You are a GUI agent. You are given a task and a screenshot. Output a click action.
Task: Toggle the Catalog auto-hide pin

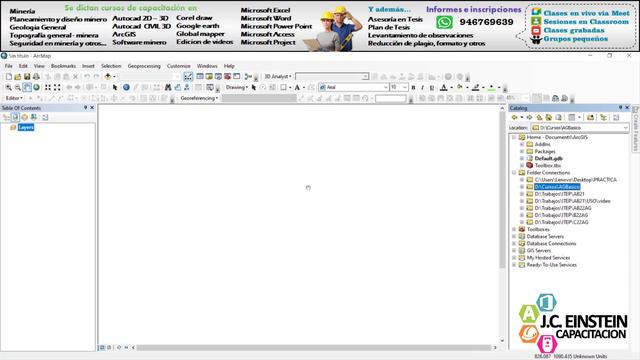pyautogui.click(x=620, y=108)
